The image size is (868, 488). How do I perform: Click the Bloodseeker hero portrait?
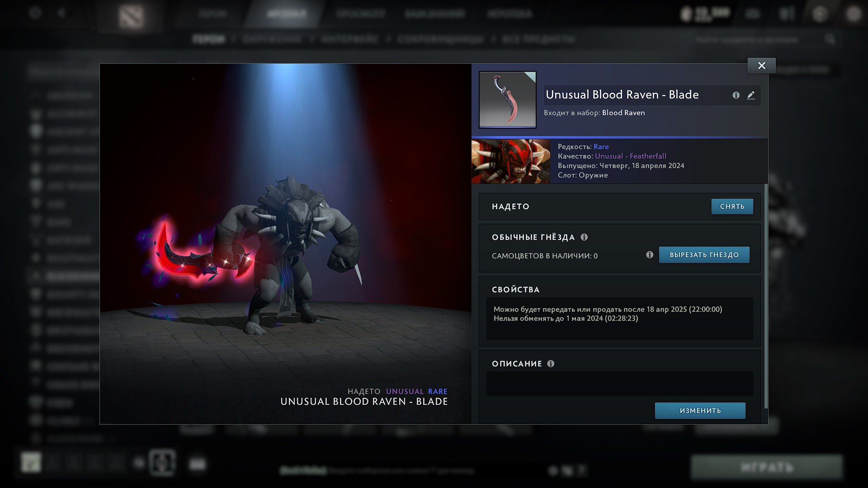[x=511, y=161]
